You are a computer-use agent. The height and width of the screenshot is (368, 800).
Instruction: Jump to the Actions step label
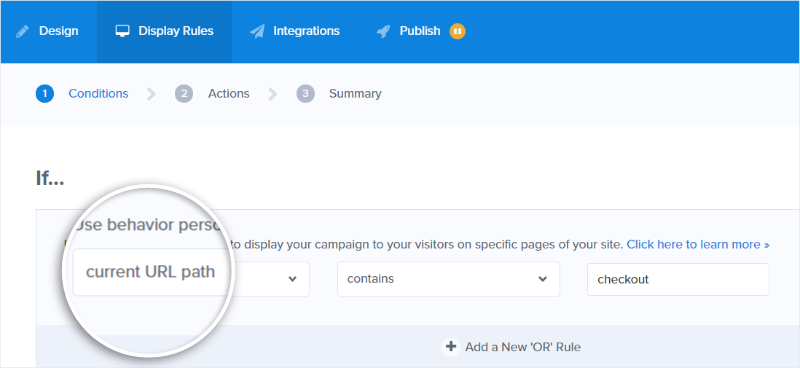[229, 94]
